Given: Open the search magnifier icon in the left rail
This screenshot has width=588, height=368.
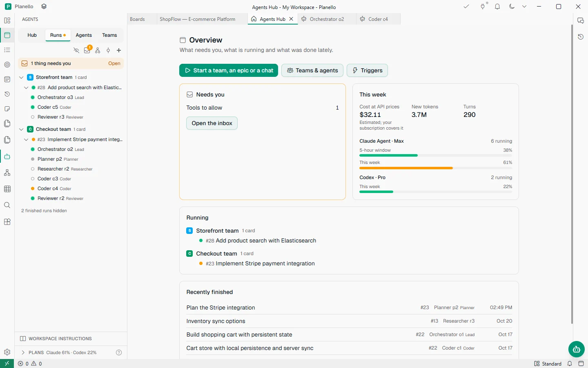Looking at the screenshot, I should point(7,205).
